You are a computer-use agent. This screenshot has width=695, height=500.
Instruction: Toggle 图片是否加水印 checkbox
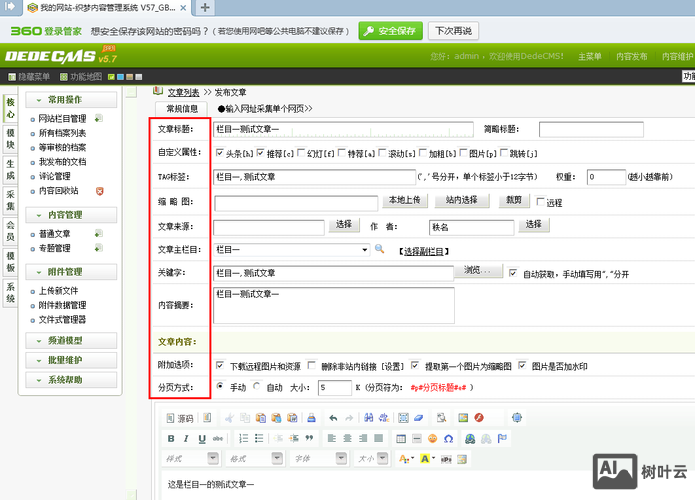522,365
